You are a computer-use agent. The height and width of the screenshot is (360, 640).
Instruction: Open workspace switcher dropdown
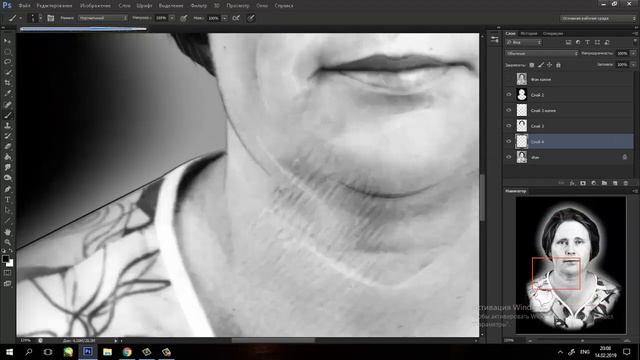pyautogui.click(x=598, y=18)
